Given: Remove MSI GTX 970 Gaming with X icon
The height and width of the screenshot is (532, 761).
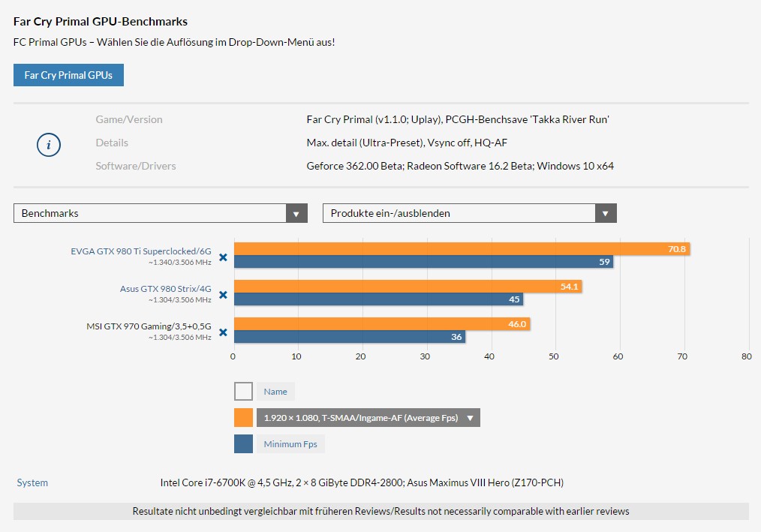Looking at the screenshot, I should click(223, 332).
